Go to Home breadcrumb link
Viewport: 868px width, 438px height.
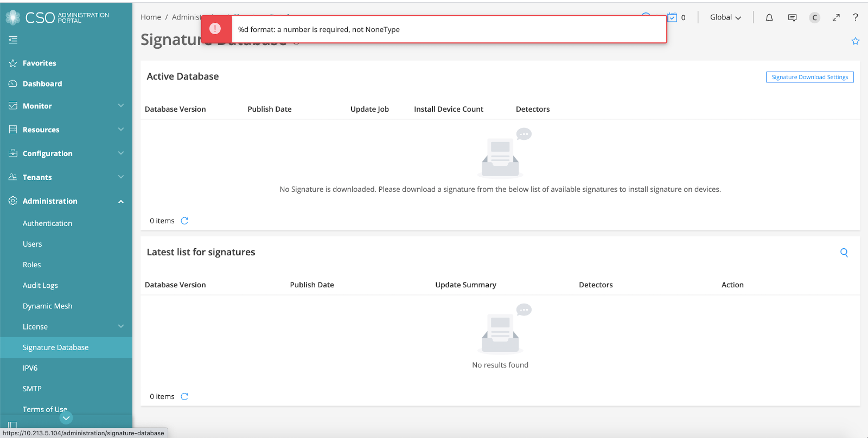click(x=151, y=17)
